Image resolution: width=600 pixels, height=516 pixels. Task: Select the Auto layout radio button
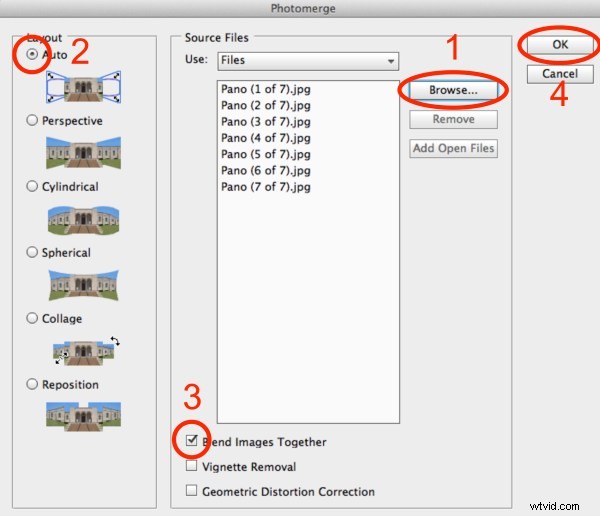click(32, 54)
